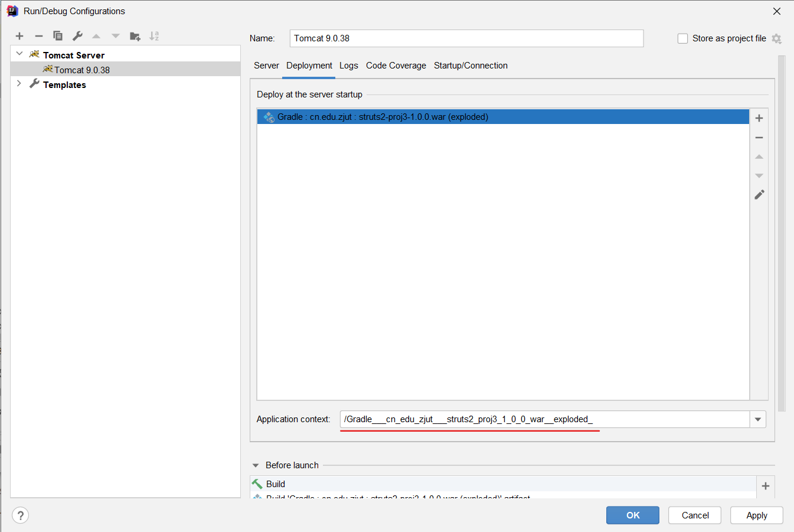The width and height of the screenshot is (794, 532).
Task: Move configuration up in left toolbar
Action: pos(96,36)
